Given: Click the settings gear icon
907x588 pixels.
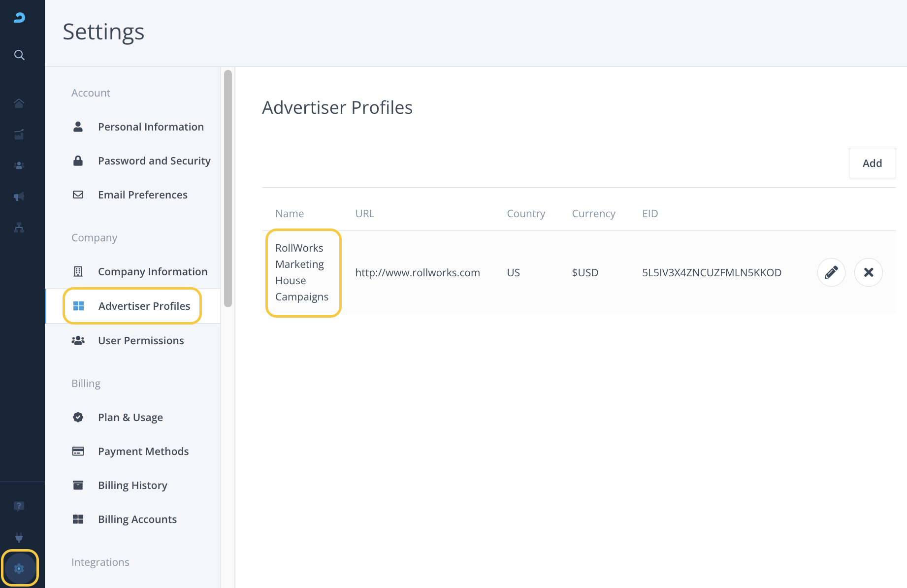Looking at the screenshot, I should point(19,568).
